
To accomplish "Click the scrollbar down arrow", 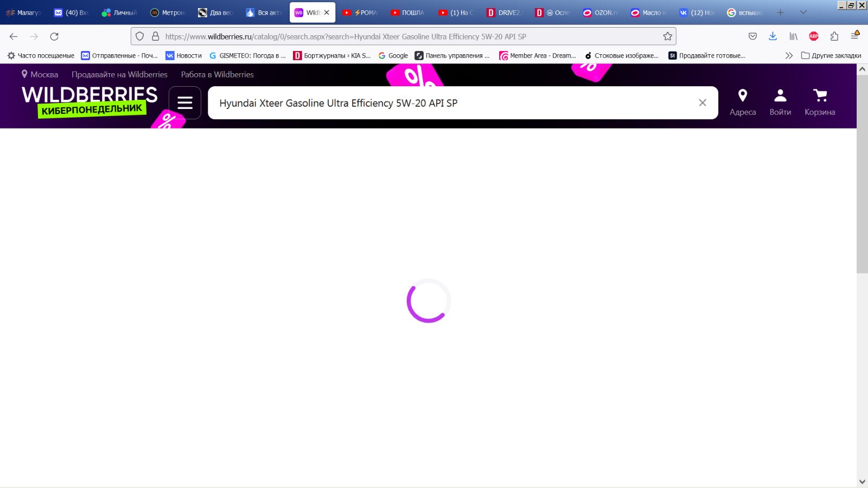I will coord(862,481).
